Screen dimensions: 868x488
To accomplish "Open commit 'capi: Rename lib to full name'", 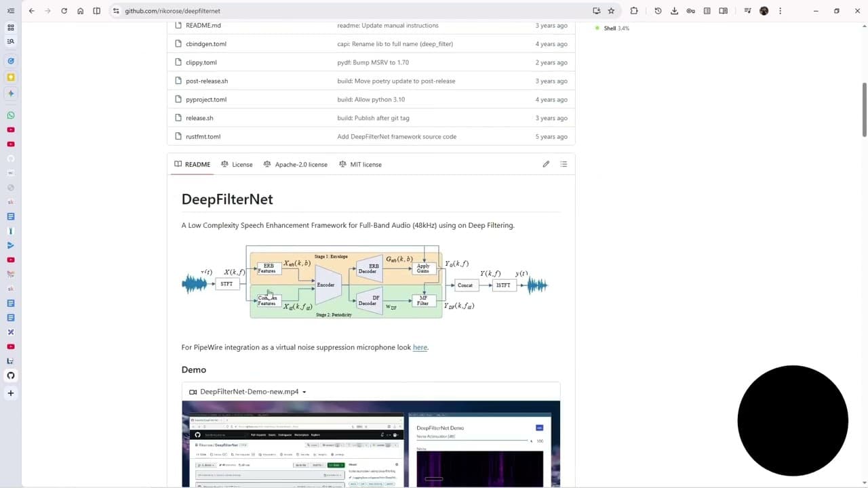I will pos(395,44).
